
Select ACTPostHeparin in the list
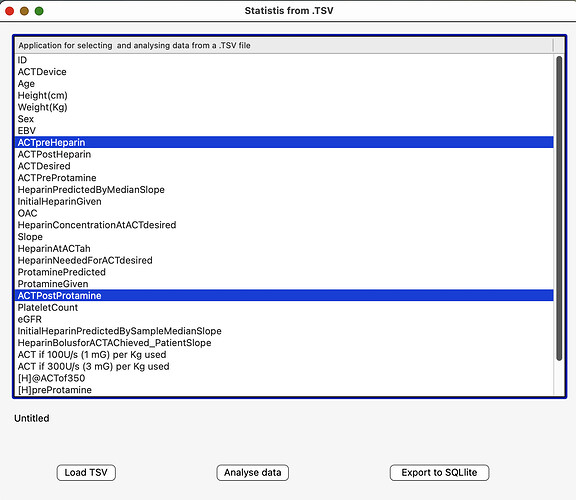(284, 154)
